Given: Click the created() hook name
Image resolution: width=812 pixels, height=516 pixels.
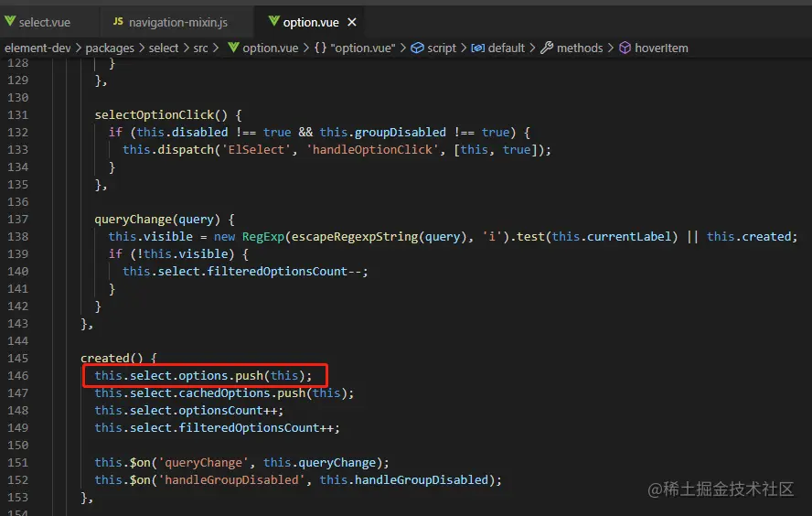Looking at the screenshot, I should [x=112, y=358].
